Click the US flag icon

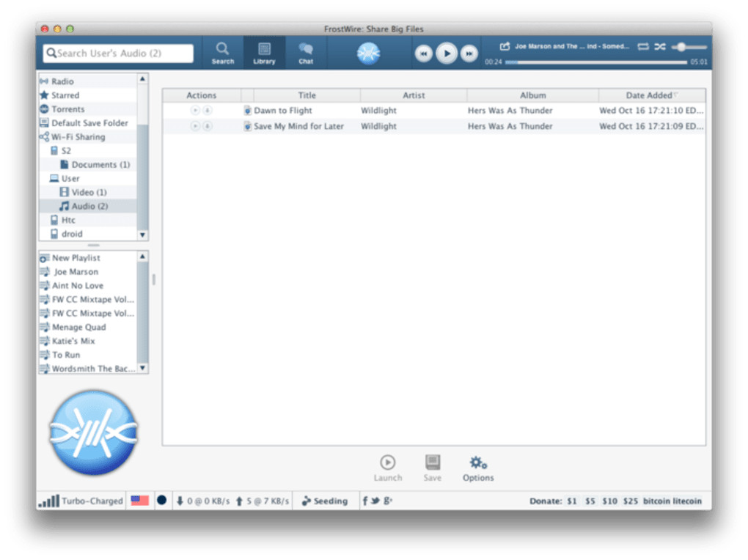tap(140, 501)
